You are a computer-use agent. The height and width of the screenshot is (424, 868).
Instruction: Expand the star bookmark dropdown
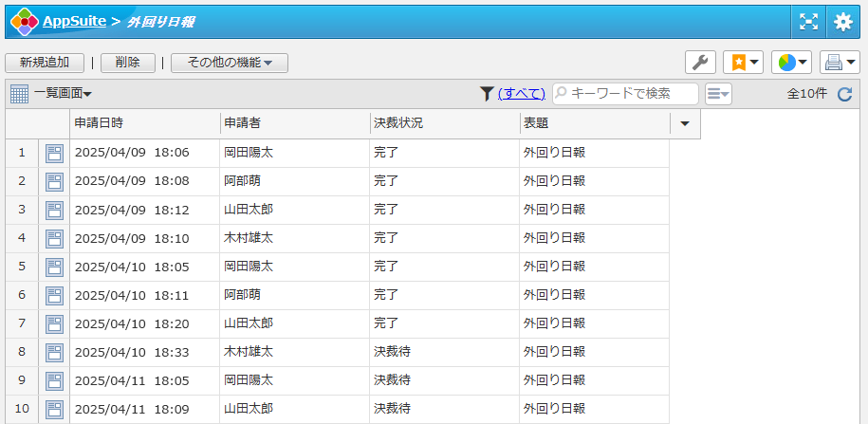click(x=743, y=63)
